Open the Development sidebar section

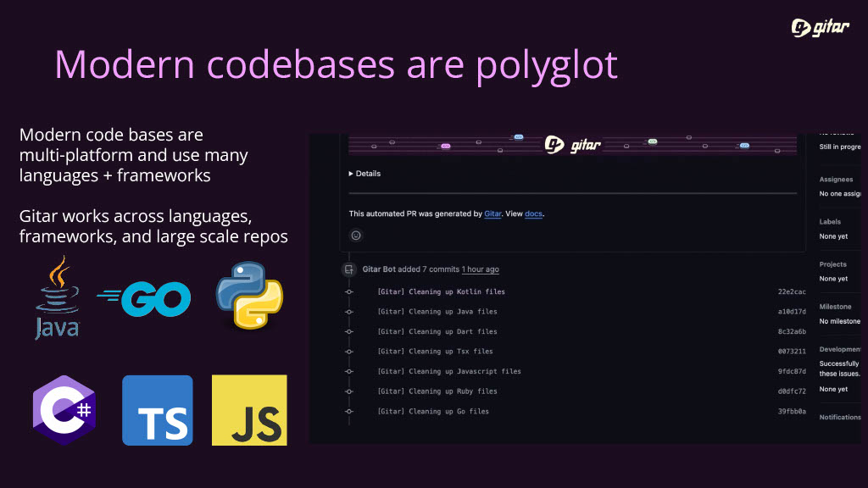coord(840,349)
